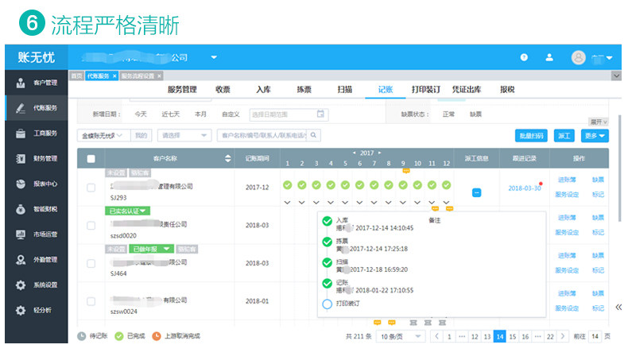Viewport: 628px width, 364px height.
Task: Collapse side panel with double-chevron icon
Action: pos(618,307)
